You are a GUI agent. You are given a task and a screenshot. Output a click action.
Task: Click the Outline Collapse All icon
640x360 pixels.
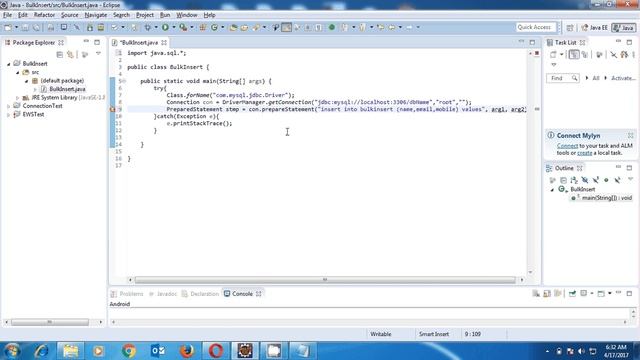[x=563, y=180]
